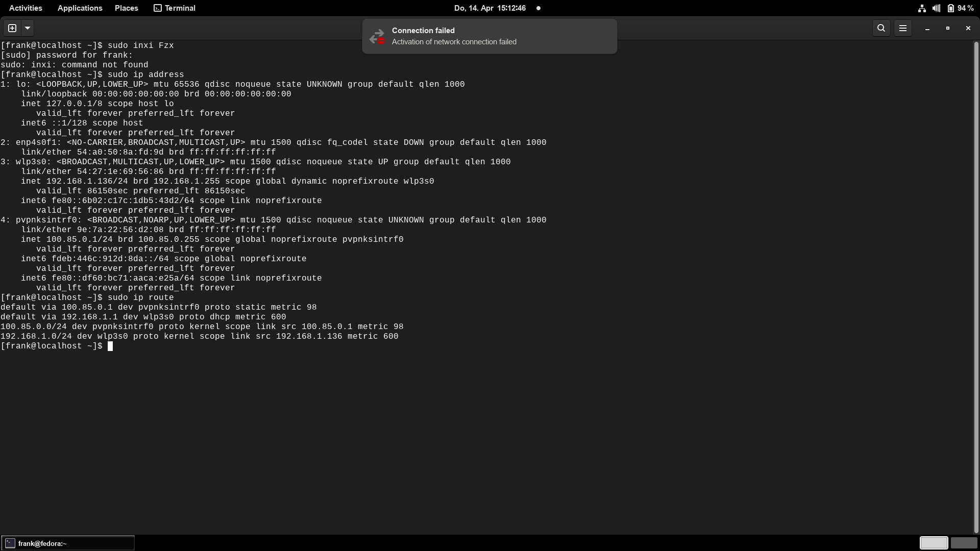The image size is (980, 551).
Task: Open a new terminal tab
Action: click(12, 28)
